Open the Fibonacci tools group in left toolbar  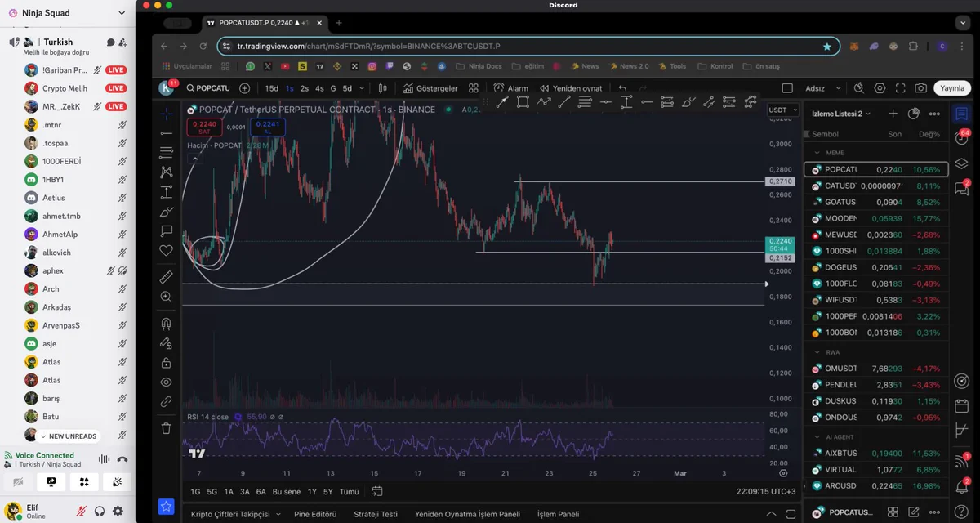(x=167, y=152)
